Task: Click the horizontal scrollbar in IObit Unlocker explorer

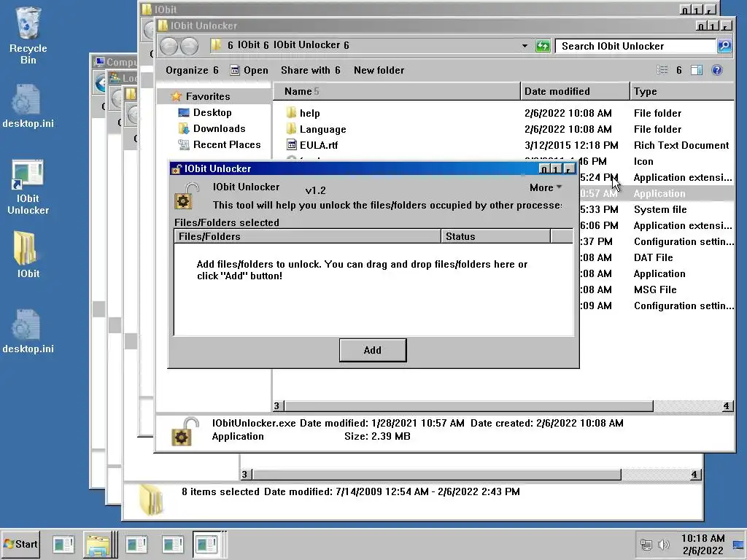Action: pyautogui.click(x=469, y=405)
